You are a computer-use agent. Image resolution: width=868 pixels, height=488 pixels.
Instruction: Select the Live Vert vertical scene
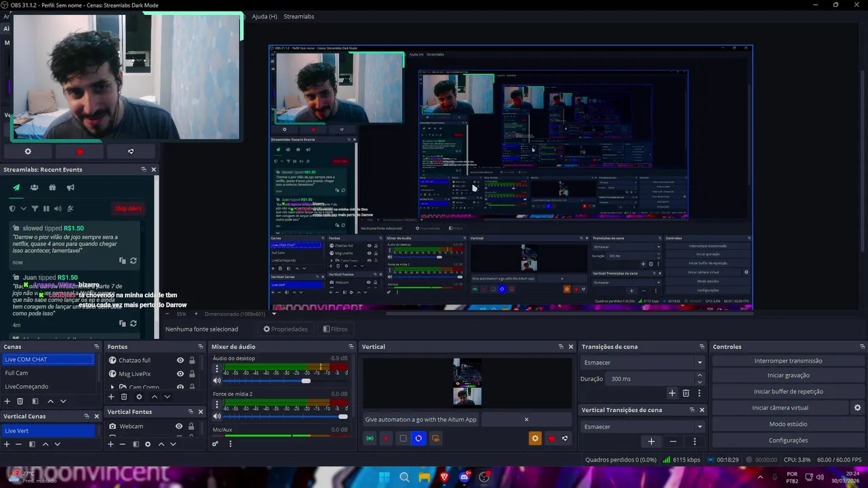(48, 430)
